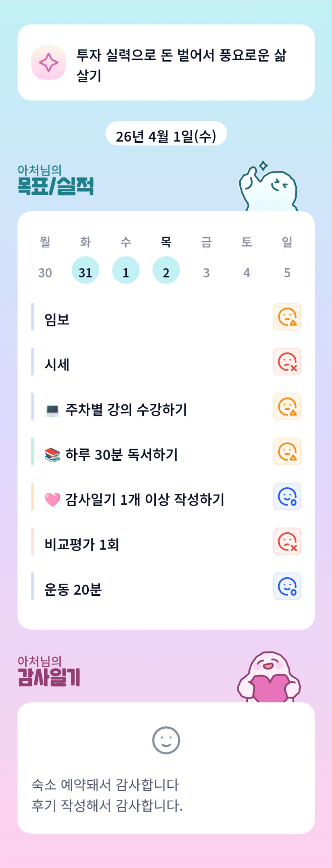
Task: Click the gray smiley face in gratitude journal
Action: [x=166, y=740]
